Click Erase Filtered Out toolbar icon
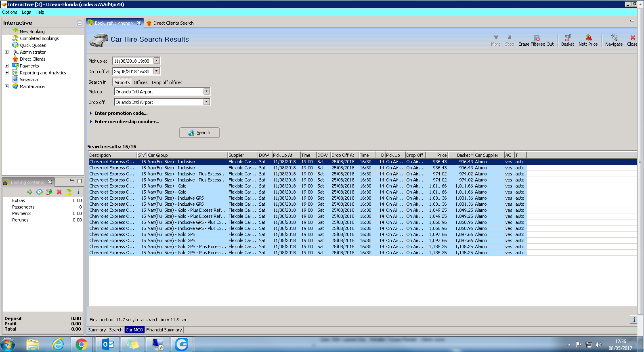The image size is (644, 352). 536,40
